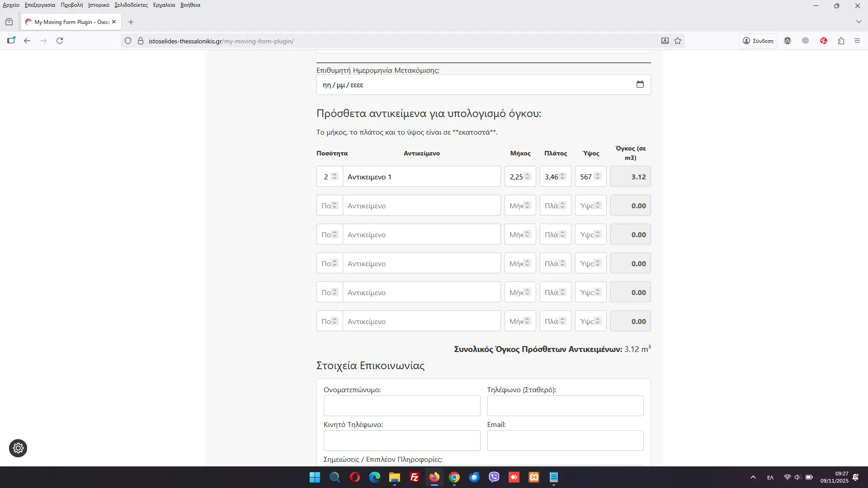
Task: Open the WordPress extension icon in toolbar
Action: pos(788,41)
